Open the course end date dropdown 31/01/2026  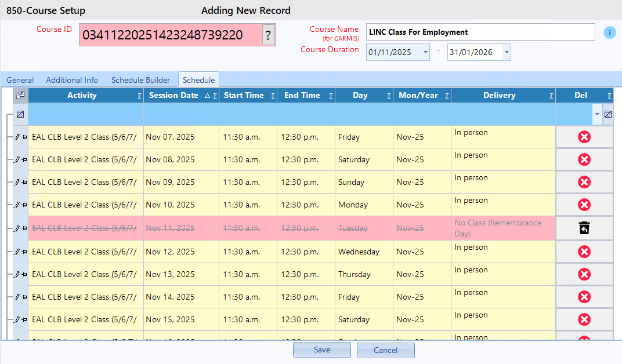point(507,52)
